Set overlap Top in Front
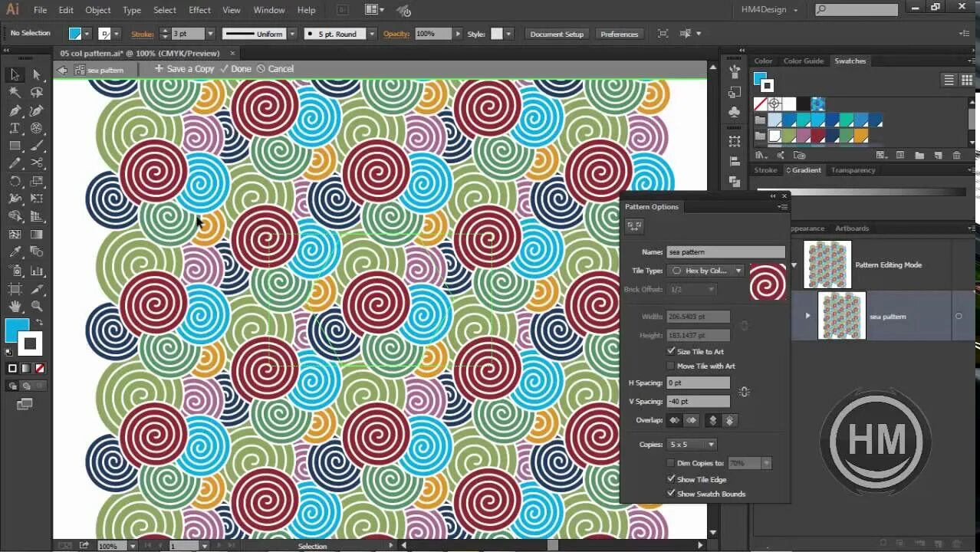The height and width of the screenshot is (552, 980). pyautogui.click(x=712, y=420)
